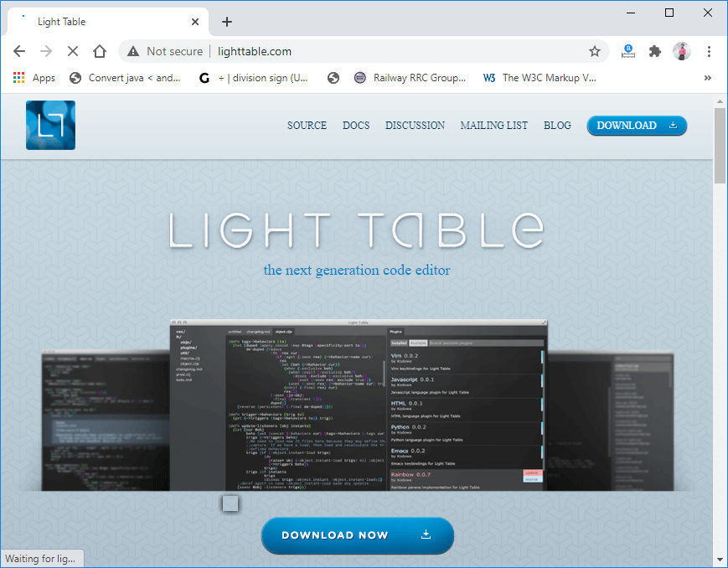Click the tagline 'the next generation code editor'
Screen dimensions: 728x568
click(x=357, y=270)
